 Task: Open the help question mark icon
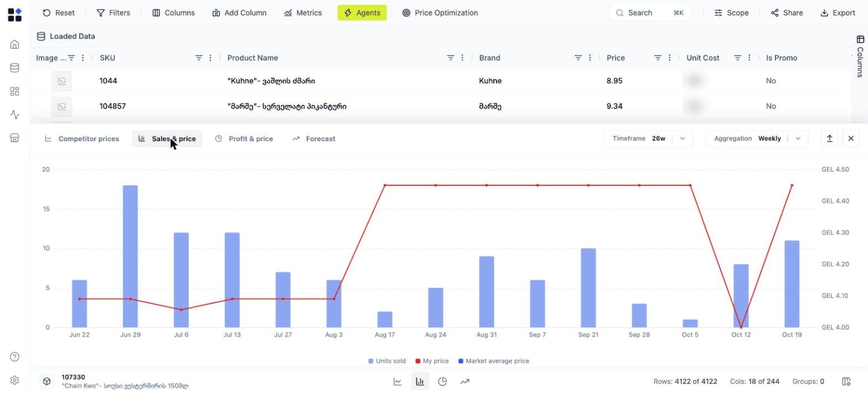(x=15, y=357)
